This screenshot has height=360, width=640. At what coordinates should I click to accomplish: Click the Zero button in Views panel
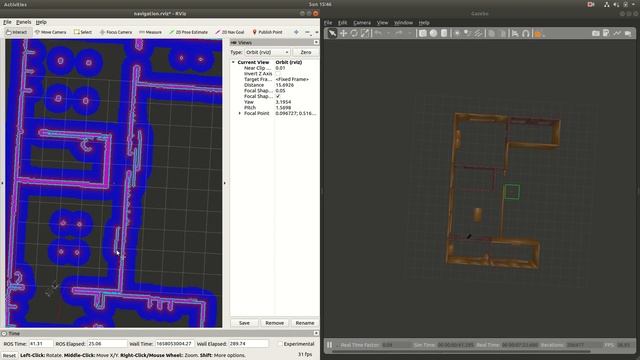[306, 52]
